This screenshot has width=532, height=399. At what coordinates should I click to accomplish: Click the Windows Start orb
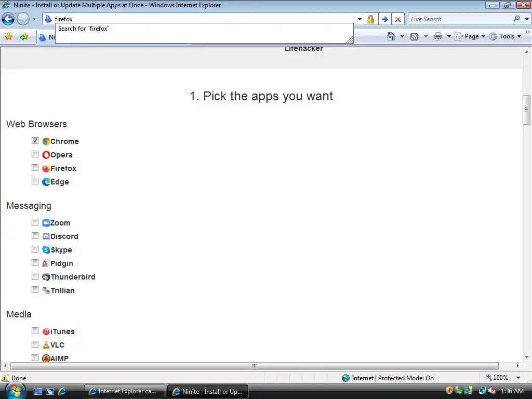tap(15, 391)
